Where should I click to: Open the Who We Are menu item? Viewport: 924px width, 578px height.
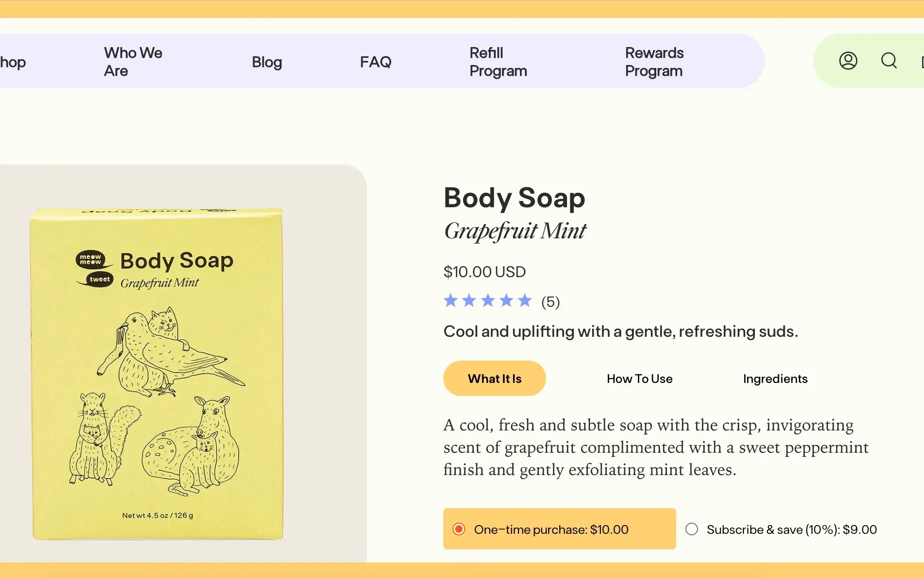133,62
